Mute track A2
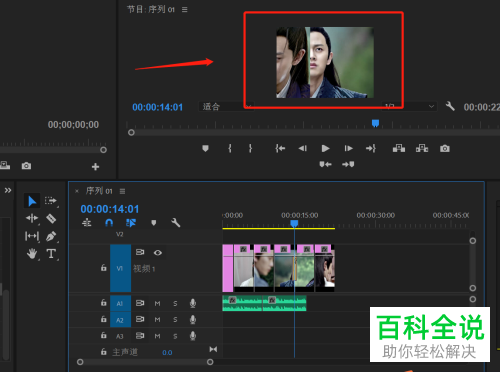This screenshot has height=372, width=500. click(157, 320)
